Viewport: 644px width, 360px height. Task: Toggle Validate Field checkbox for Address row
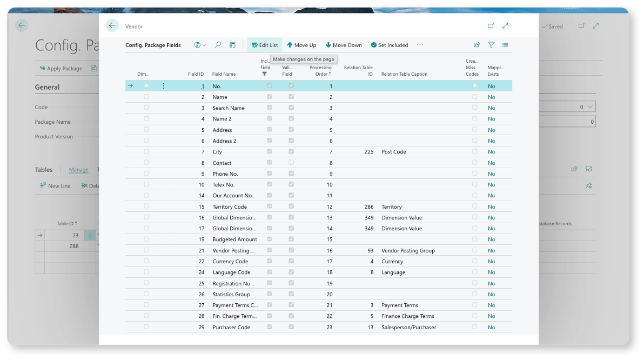click(291, 129)
